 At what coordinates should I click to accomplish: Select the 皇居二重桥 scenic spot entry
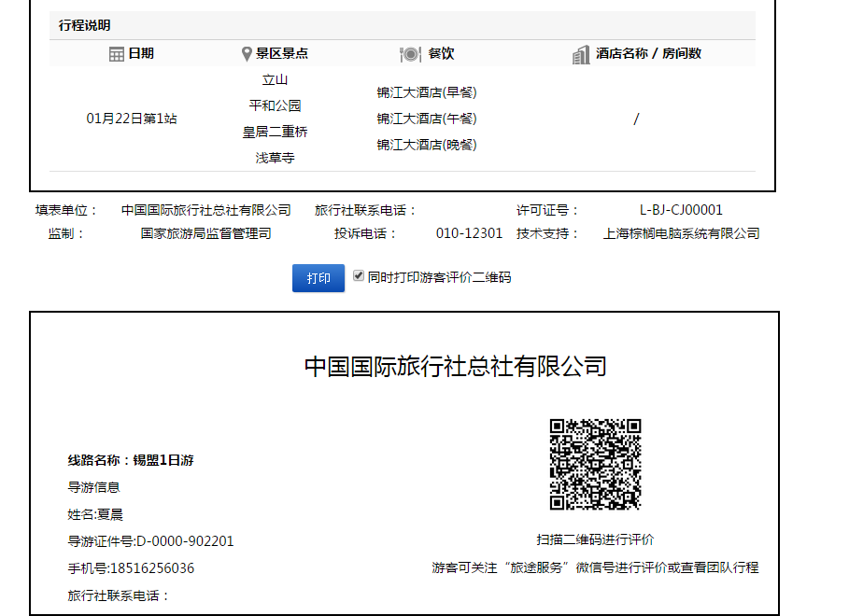[276, 133]
